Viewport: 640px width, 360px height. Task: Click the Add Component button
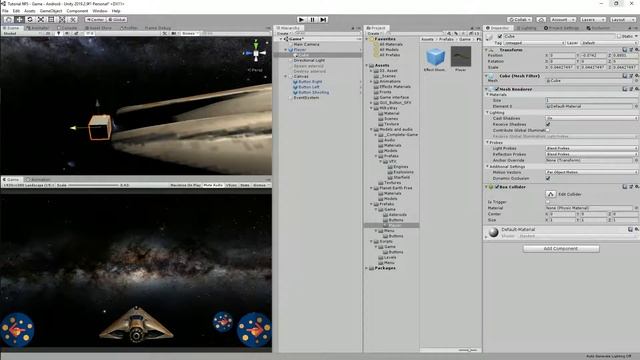561,249
